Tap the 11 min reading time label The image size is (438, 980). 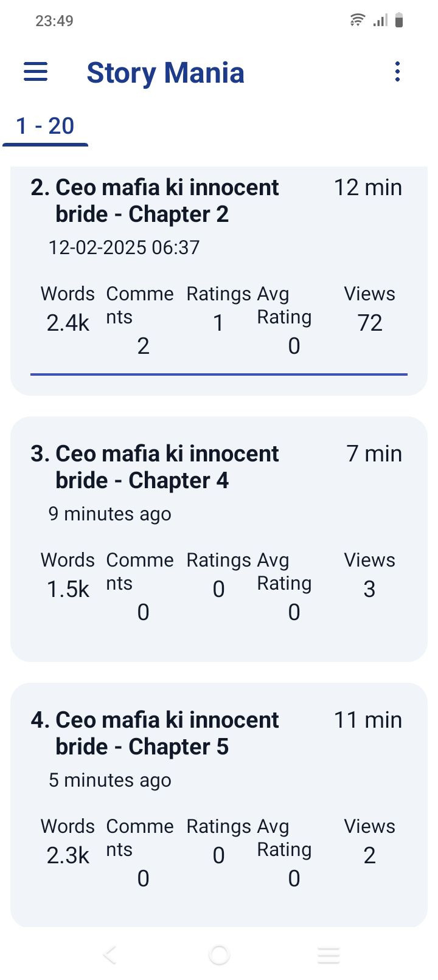368,720
